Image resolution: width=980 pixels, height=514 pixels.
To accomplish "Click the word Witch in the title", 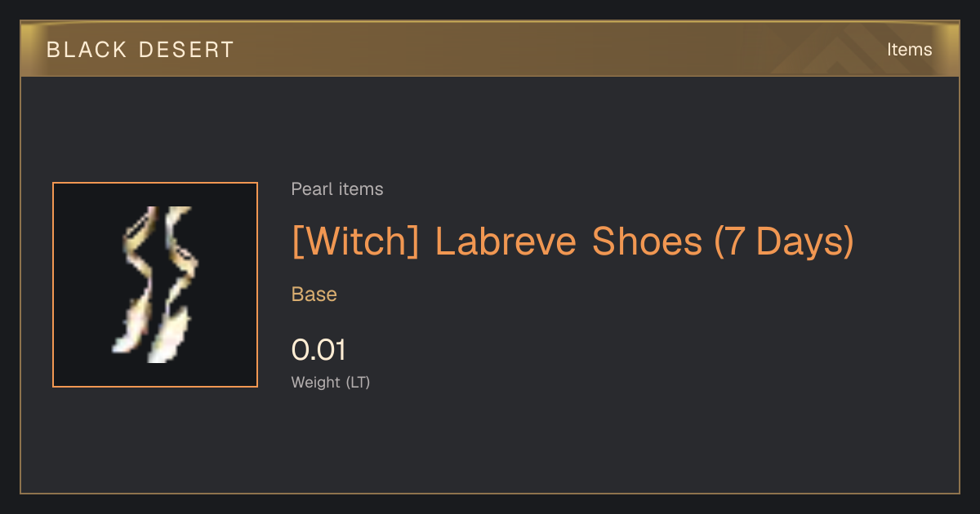I will coord(355,241).
